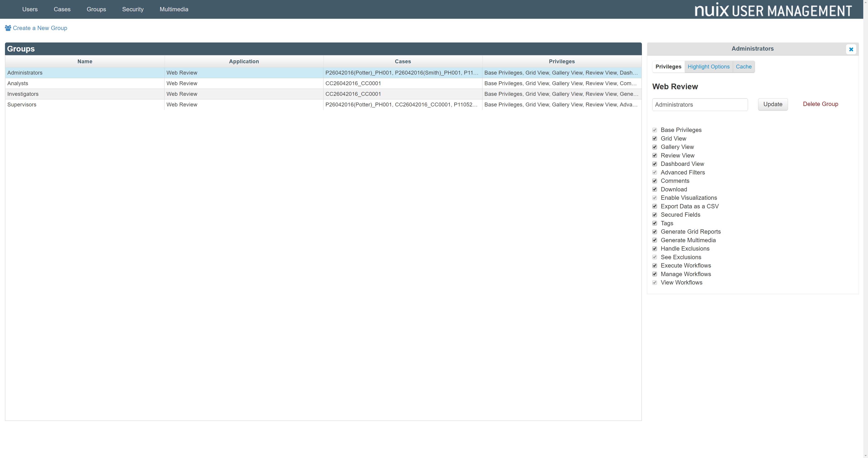This screenshot has width=868, height=458.
Task: Toggle the See Exclusions checkbox
Action: pos(654,257)
